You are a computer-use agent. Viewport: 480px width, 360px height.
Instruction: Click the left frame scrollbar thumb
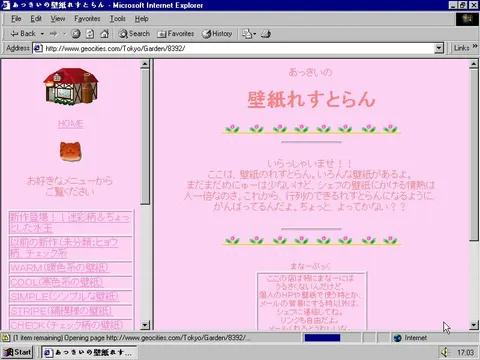[x=145, y=137]
